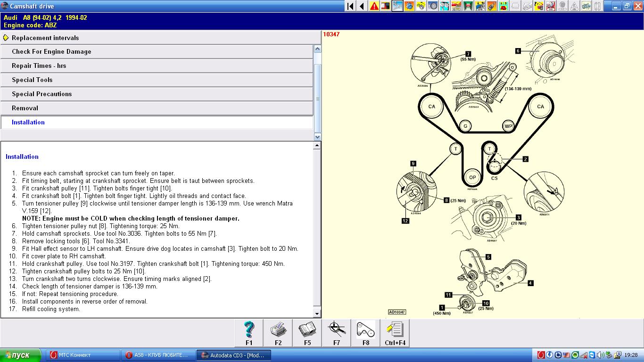Show the F8 belt routing diagram
644x362 pixels.
point(366,333)
